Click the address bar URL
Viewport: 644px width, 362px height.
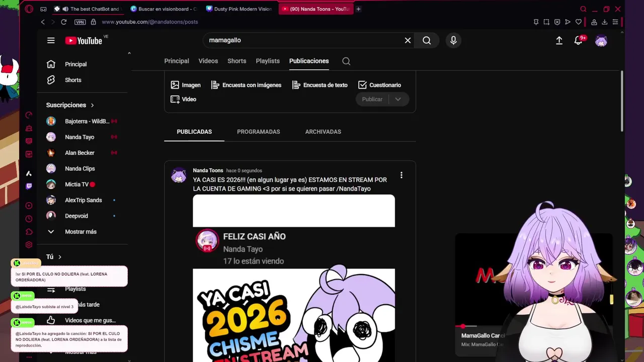click(x=150, y=22)
